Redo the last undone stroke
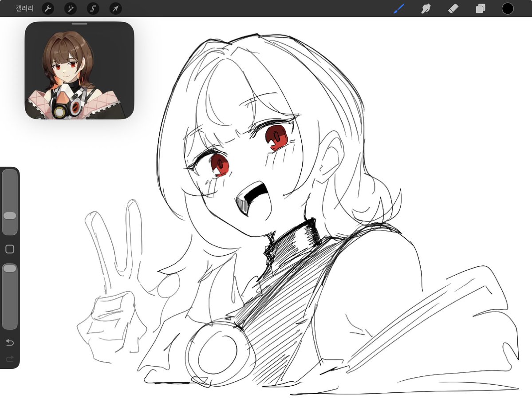This screenshot has height=399, width=532. pos(10,359)
